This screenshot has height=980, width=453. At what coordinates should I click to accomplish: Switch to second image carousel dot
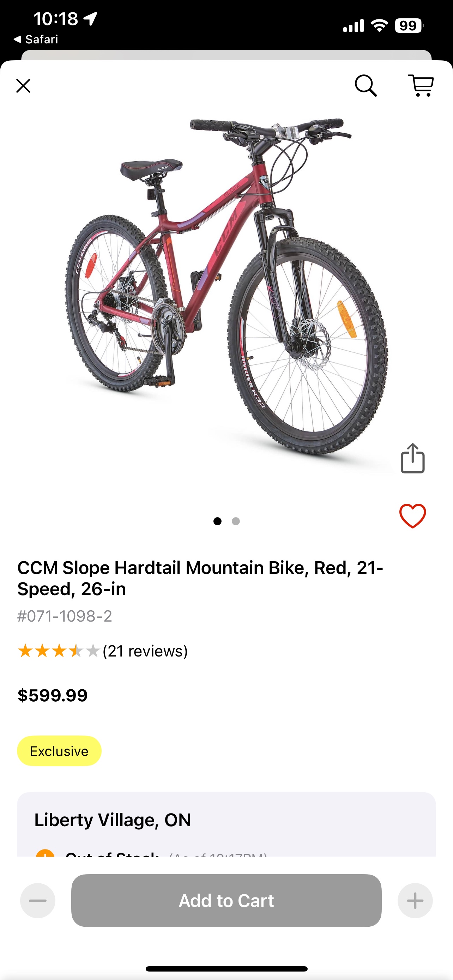pos(236,521)
